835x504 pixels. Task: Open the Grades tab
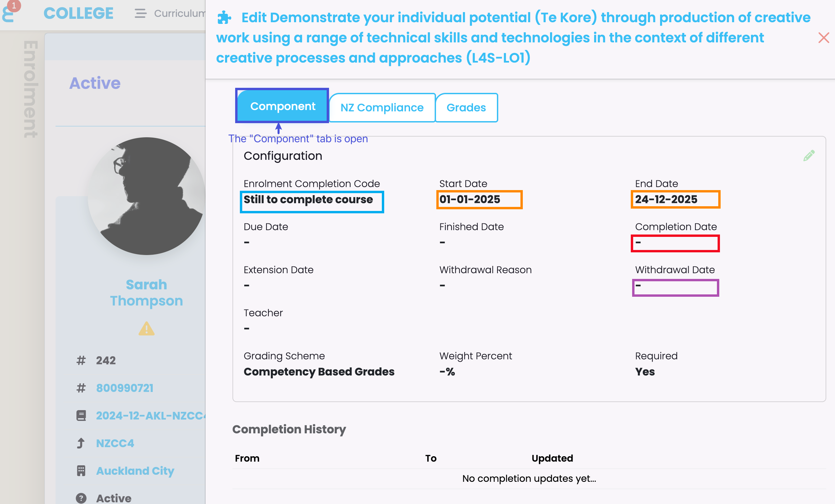(466, 107)
